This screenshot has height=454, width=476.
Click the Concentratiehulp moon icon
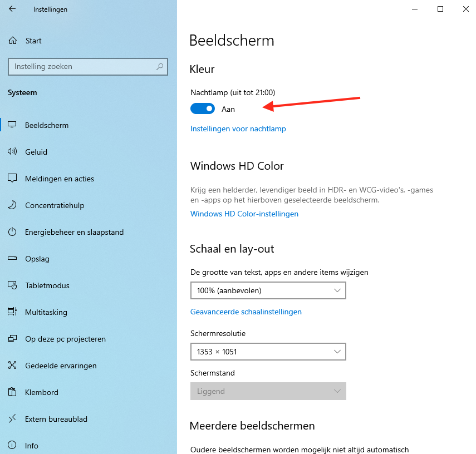(13, 205)
